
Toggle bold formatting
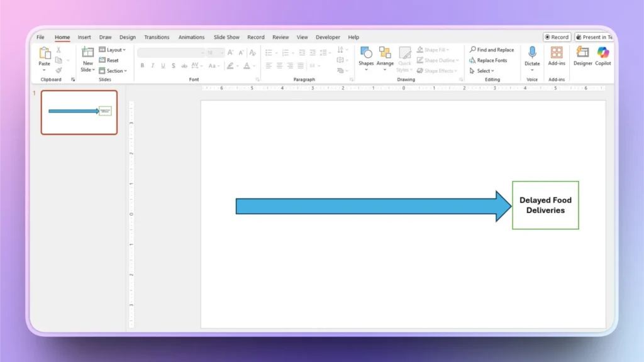[x=143, y=65]
